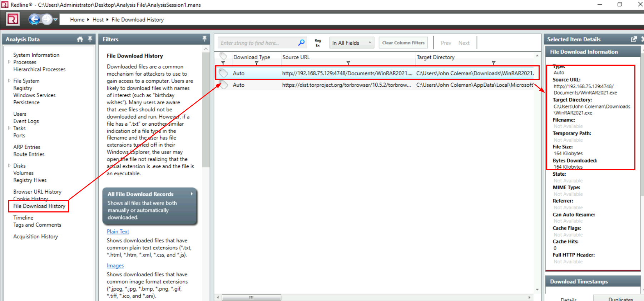Select Registry Hives in the tree
Viewport: 644px width, 301px height.
(x=30, y=180)
